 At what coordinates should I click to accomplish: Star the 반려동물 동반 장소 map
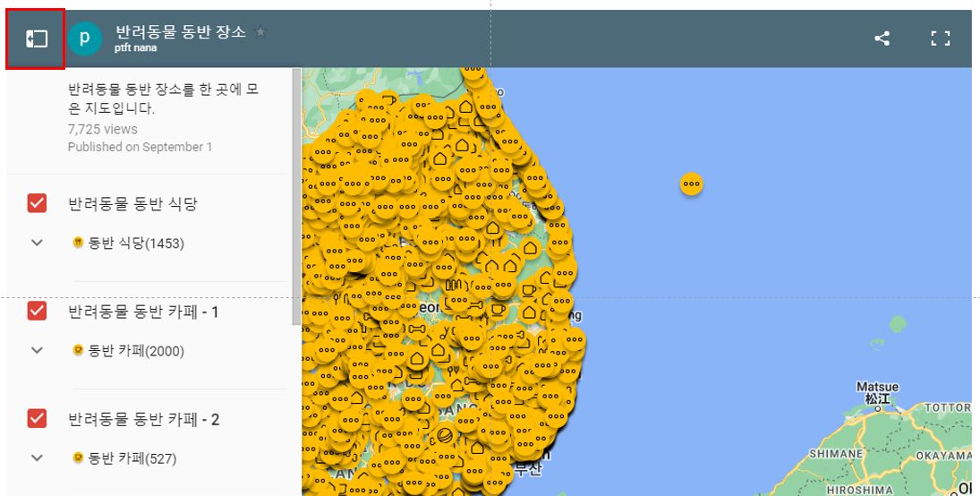[x=260, y=32]
